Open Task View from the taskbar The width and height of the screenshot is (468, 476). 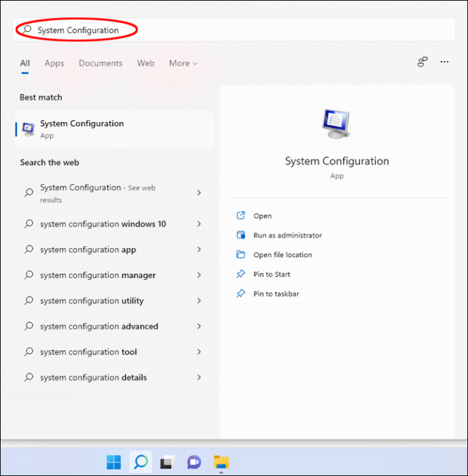click(x=167, y=462)
